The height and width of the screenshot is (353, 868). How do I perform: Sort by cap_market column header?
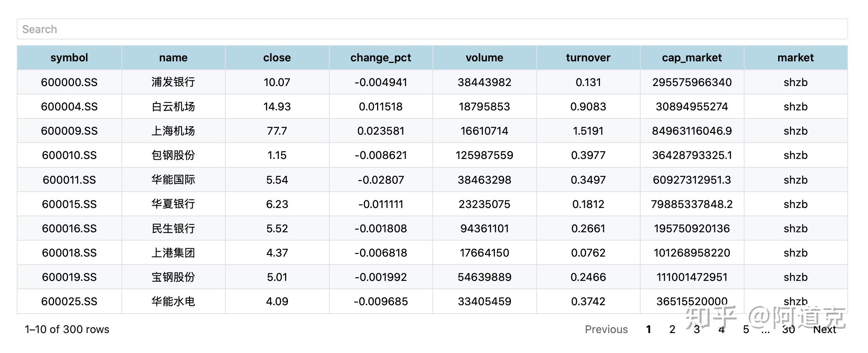point(692,58)
